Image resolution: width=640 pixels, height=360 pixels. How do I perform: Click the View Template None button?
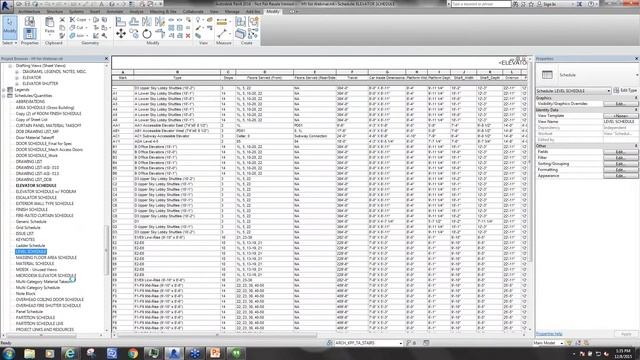click(620, 116)
